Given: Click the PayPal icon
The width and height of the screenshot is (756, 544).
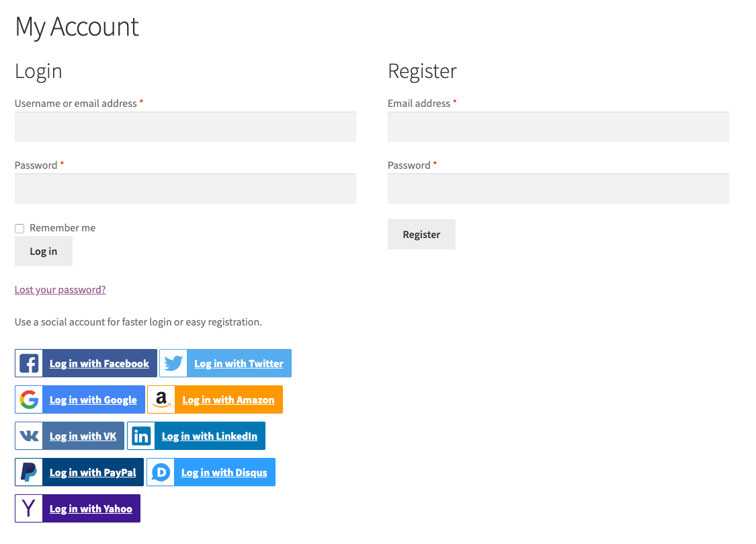Looking at the screenshot, I should [x=28, y=472].
